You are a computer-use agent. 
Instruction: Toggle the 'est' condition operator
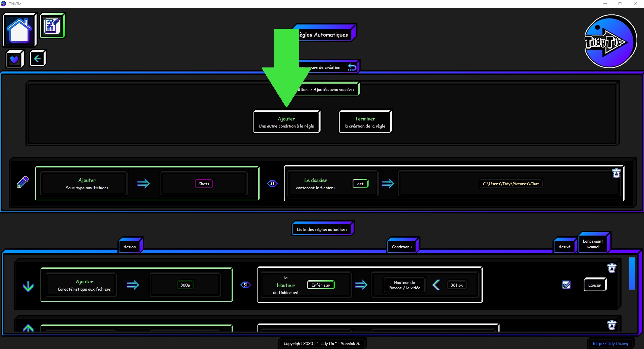click(x=360, y=184)
